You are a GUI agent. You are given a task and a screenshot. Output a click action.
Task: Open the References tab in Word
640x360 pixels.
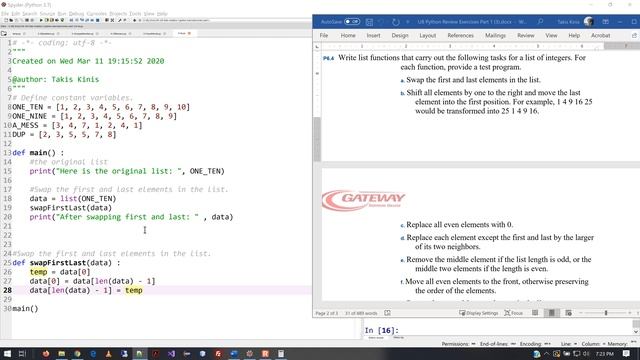pyautogui.click(x=460, y=36)
